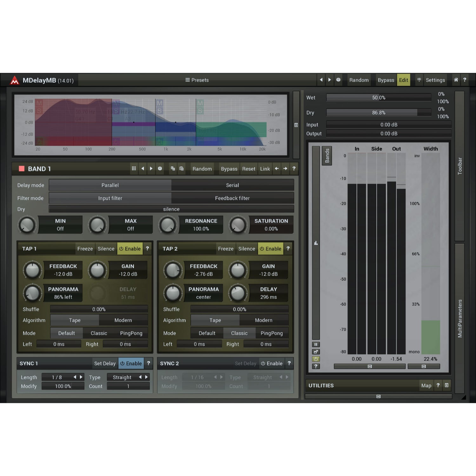476x476 pixels.
Task: Toggle the meter Bands view button
Action: pos(327,156)
